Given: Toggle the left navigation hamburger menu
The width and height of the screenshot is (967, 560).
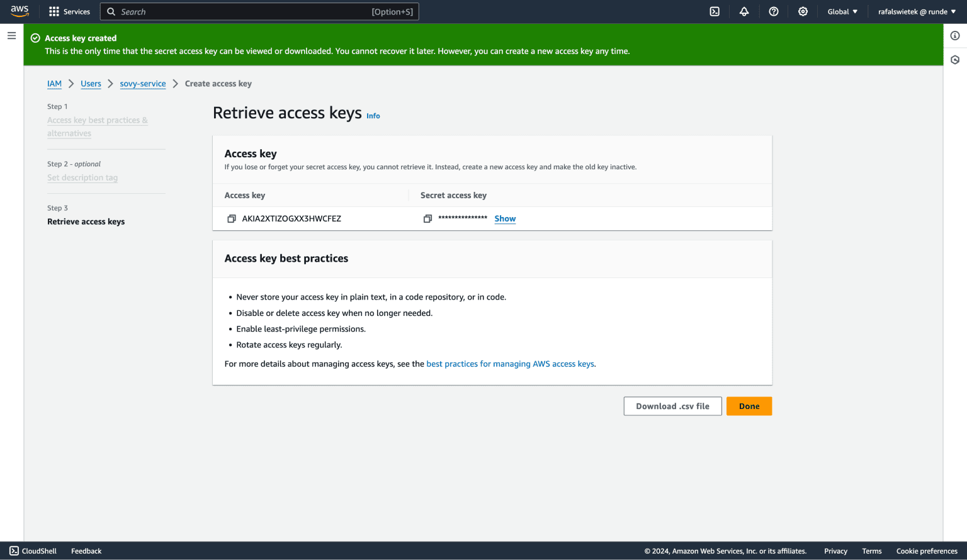Looking at the screenshot, I should point(11,35).
